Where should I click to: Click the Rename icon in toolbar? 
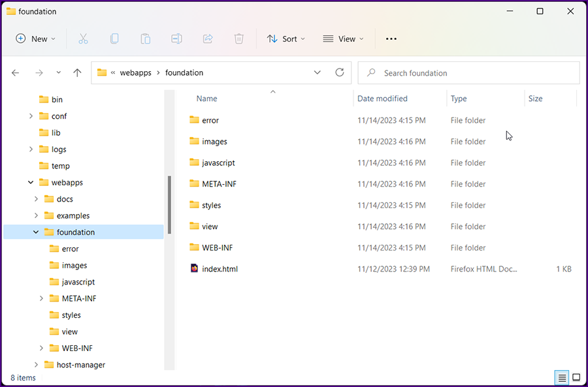tap(176, 39)
